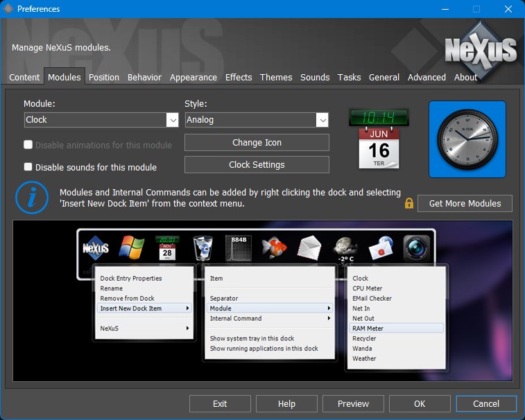The image size is (525, 420).
Task: Select the Themes tab
Action: coord(276,78)
